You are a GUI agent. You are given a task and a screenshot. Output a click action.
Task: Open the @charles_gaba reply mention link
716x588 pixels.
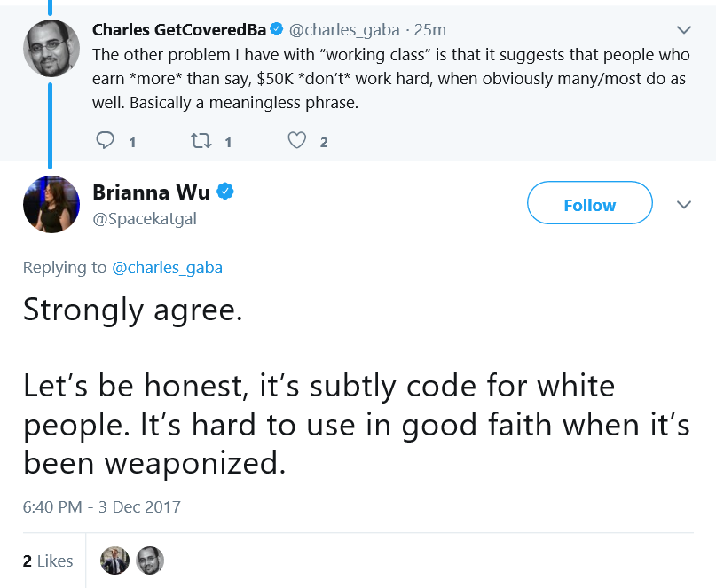pos(167,268)
